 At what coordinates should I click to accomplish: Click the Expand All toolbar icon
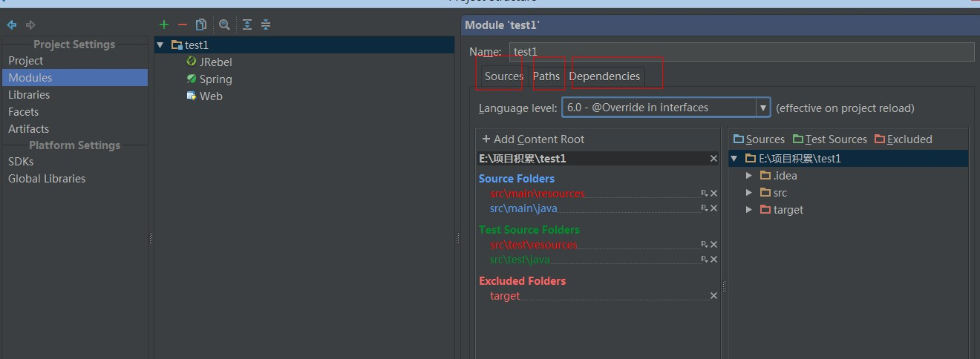coord(247,25)
